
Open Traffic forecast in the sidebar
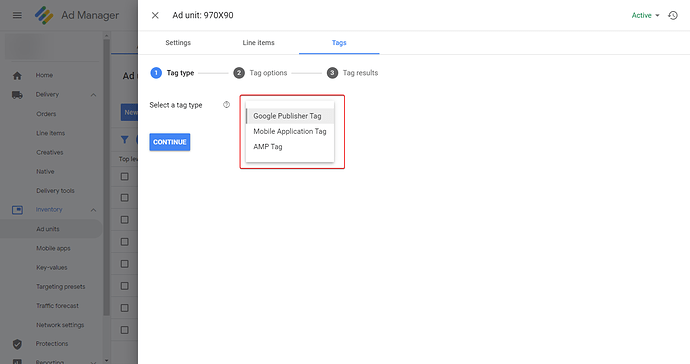57,305
